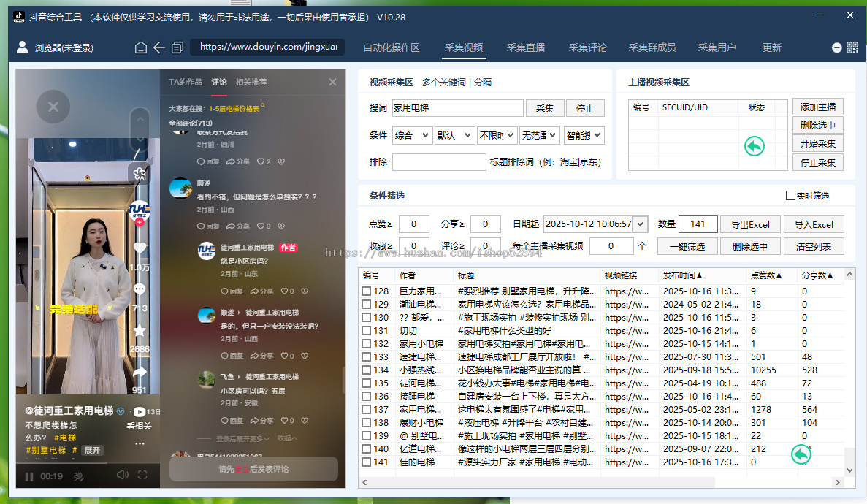Like the video with the heart icon
The height and width of the screenshot is (504, 867).
point(140,248)
